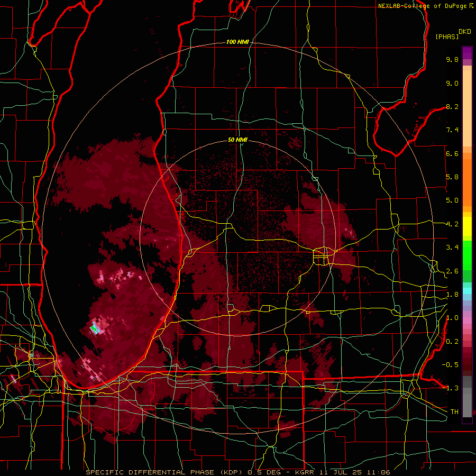476x476 pixels.
Task: Click the 7.4 value on the color scale
Action: tap(452, 130)
